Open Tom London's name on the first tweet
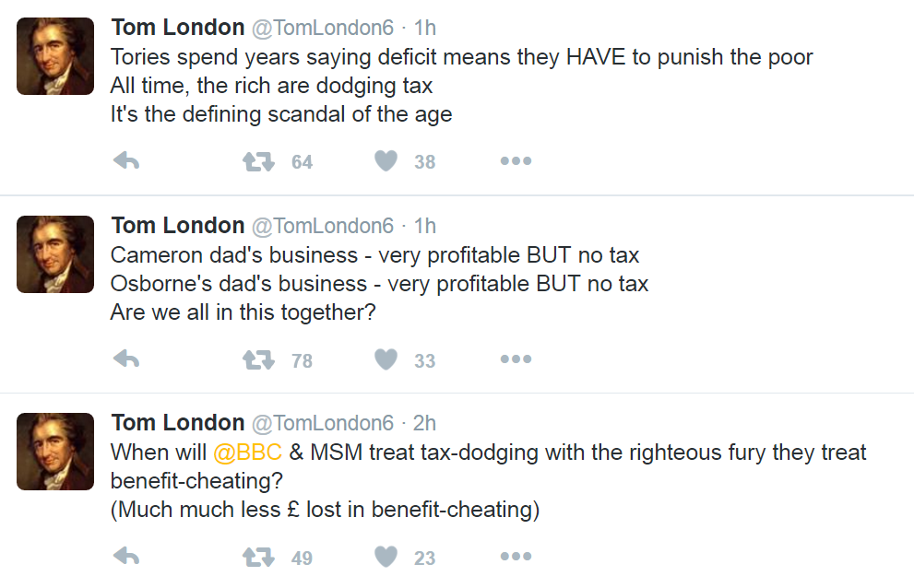 (x=177, y=28)
